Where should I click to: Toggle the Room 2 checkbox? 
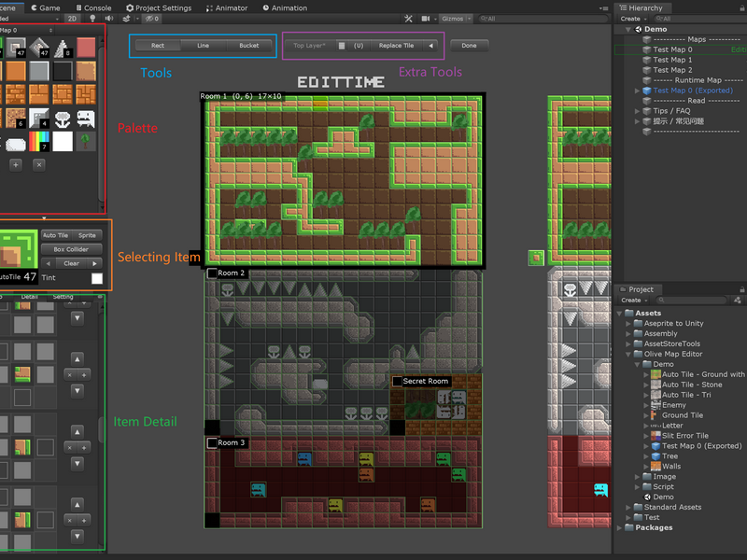pyautogui.click(x=213, y=273)
